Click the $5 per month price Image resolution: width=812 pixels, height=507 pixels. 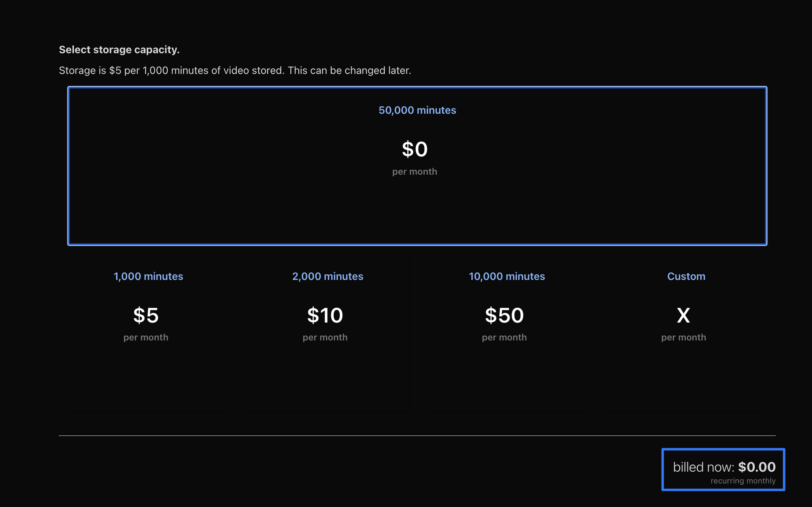(146, 315)
